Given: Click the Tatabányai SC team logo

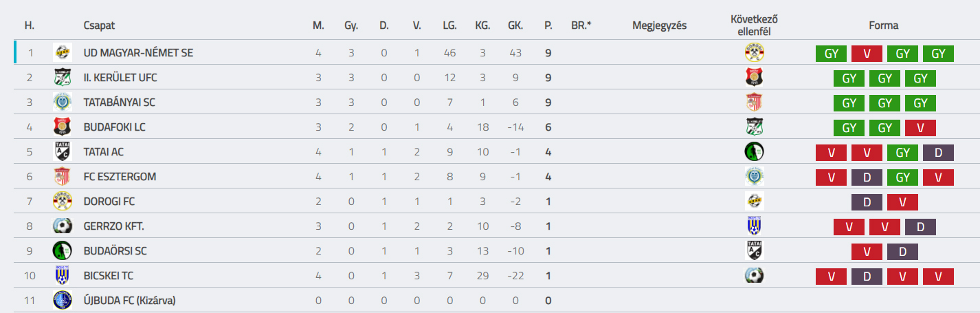Looking at the screenshot, I should click(x=63, y=102).
